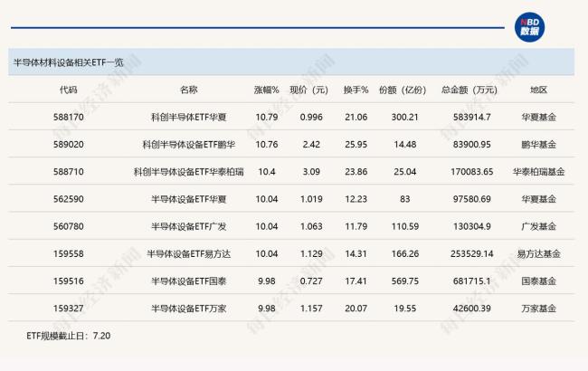
Task: Select the turnover value 11.79
Action: tap(356, 226)
